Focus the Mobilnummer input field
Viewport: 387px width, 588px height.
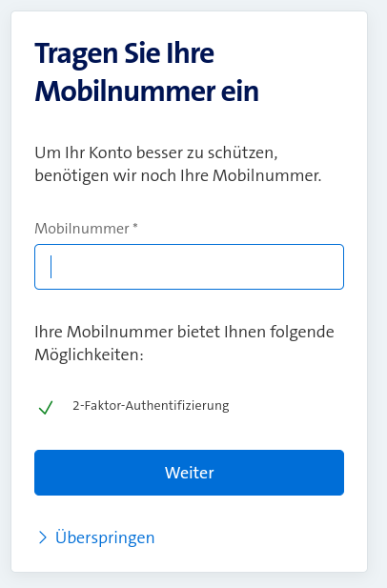[x=189, y=267]
